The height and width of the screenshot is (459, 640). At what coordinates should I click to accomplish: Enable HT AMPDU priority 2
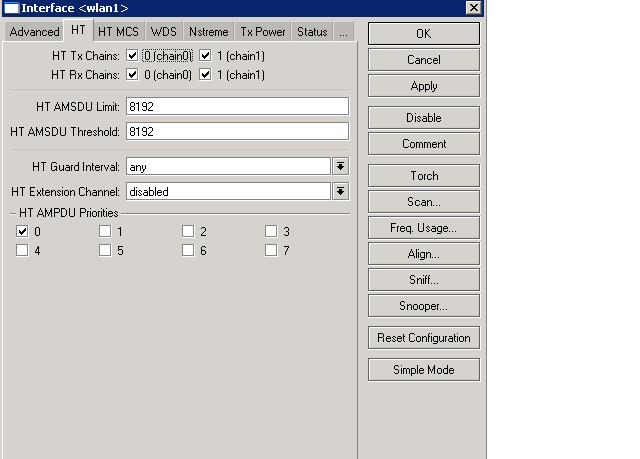[x=188, y=231]
